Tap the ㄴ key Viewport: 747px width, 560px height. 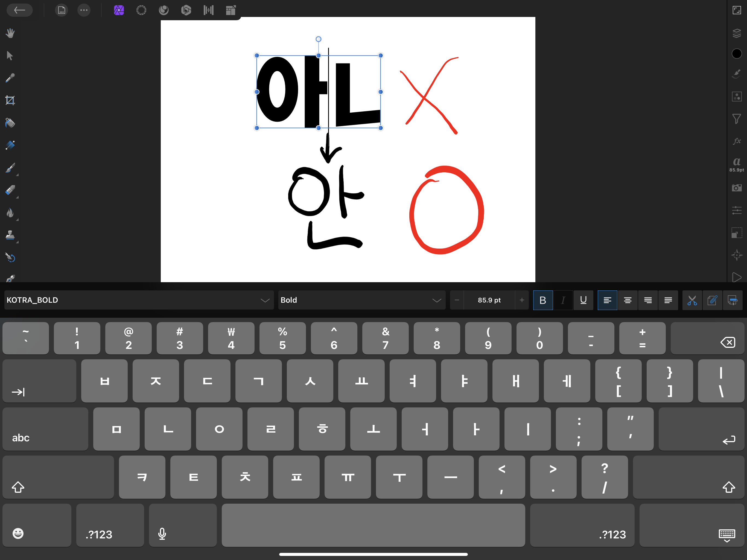pos(168,429)
